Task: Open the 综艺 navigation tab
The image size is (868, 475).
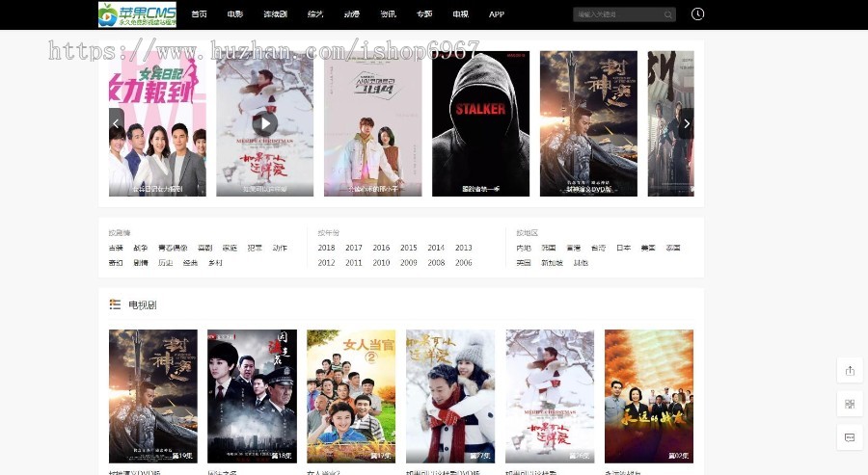Action: [x=315, y=14]
